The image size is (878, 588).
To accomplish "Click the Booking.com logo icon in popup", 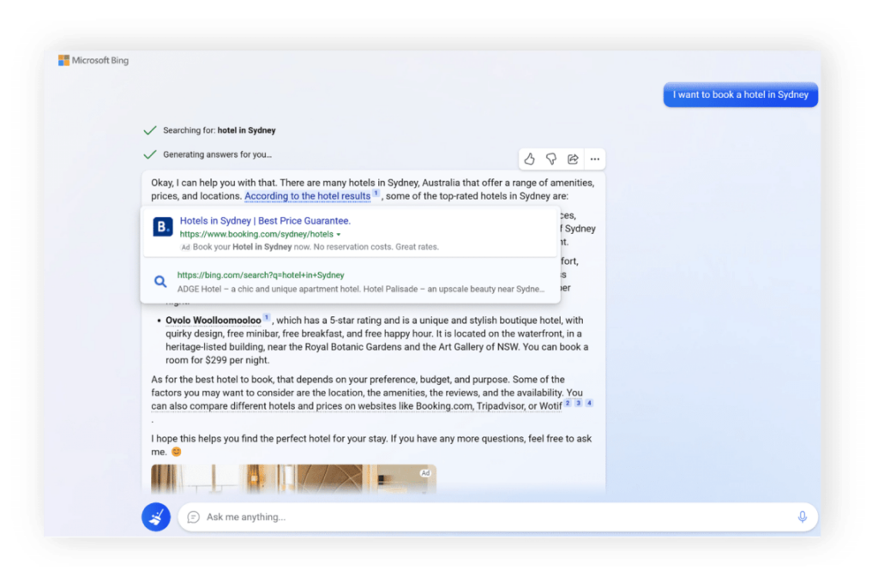I will (x=163, y=227).
